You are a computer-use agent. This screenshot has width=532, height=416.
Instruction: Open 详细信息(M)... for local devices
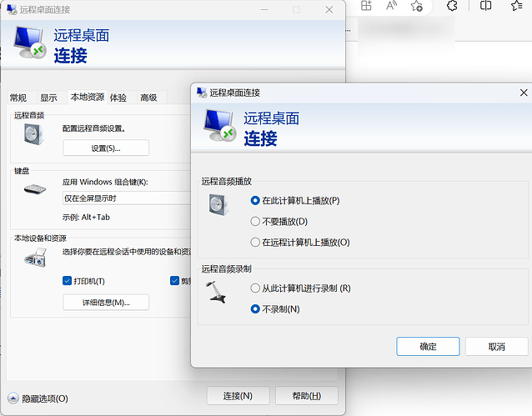(x=106, y=302)
